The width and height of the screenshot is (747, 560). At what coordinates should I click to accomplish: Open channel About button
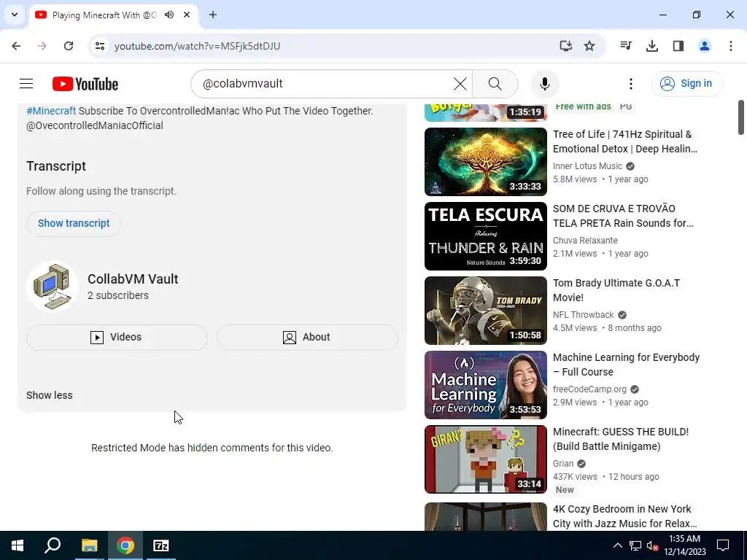[x=307, y=337]
